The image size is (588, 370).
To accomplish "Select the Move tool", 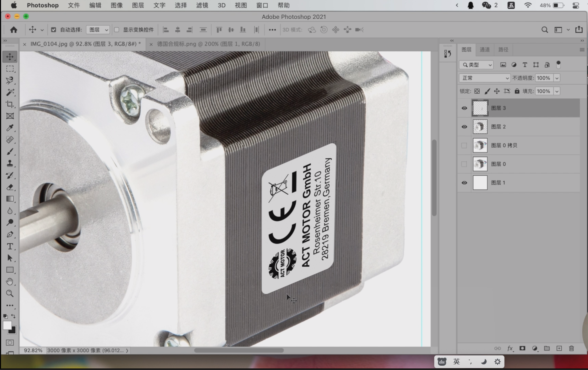I will pyautogui.click(x=10, y=57).
